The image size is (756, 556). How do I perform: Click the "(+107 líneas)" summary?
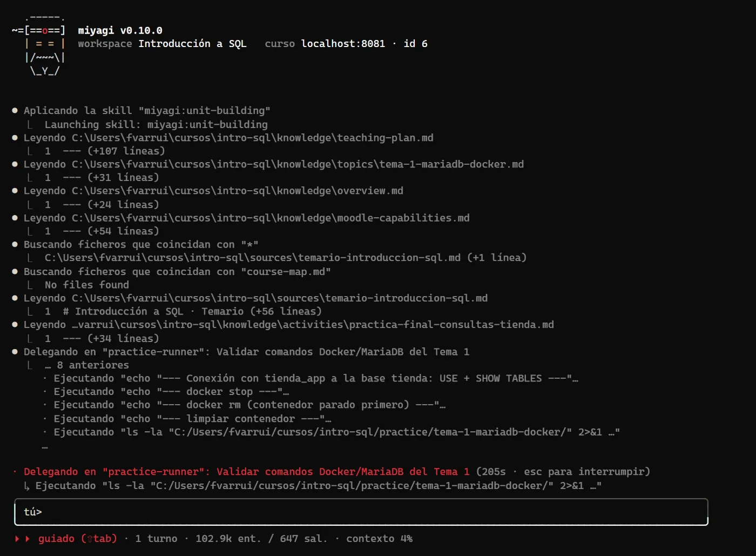(126, 151)
